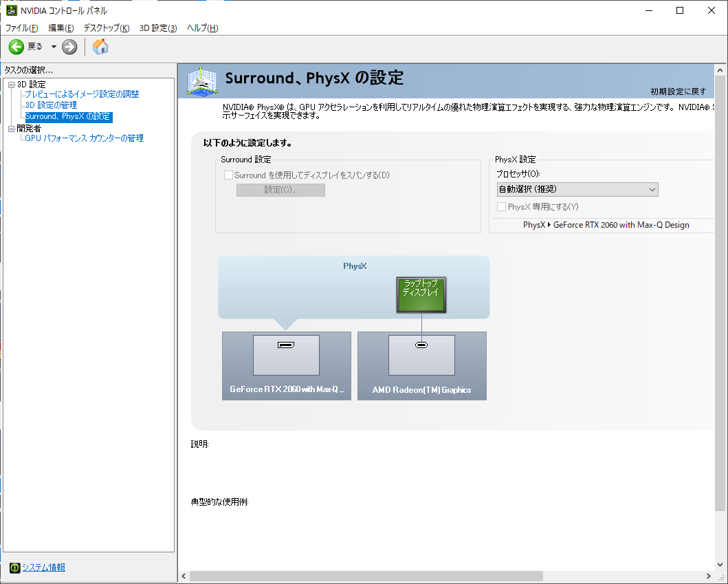Click the 開発者 tree category label
This screenshot has width=728, height=584.
tap(29, 129)
